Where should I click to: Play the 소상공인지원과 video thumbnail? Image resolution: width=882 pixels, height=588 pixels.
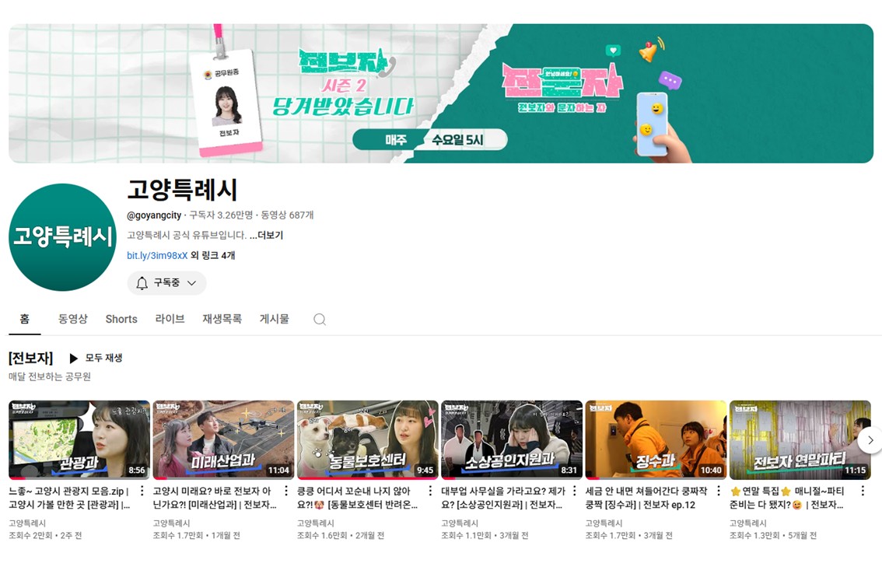[512, 440]
